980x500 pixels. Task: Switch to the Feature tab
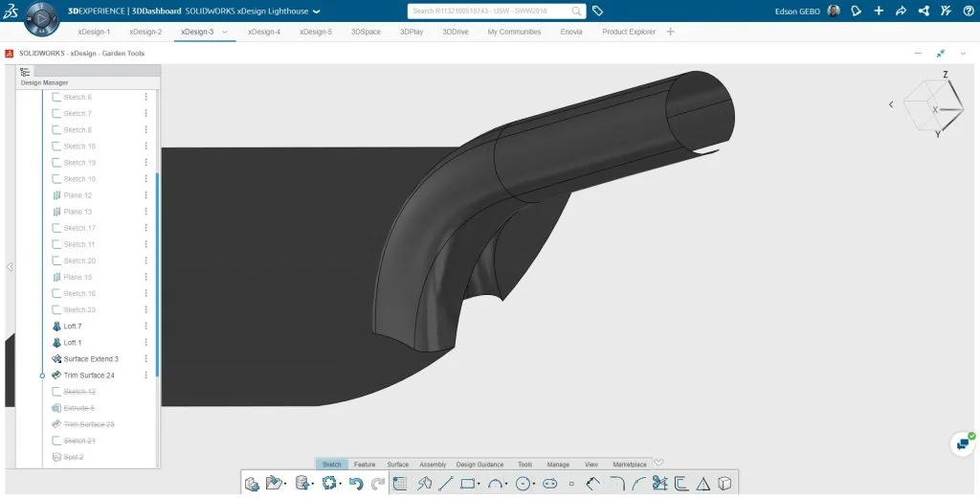click(x=365, y=465)
